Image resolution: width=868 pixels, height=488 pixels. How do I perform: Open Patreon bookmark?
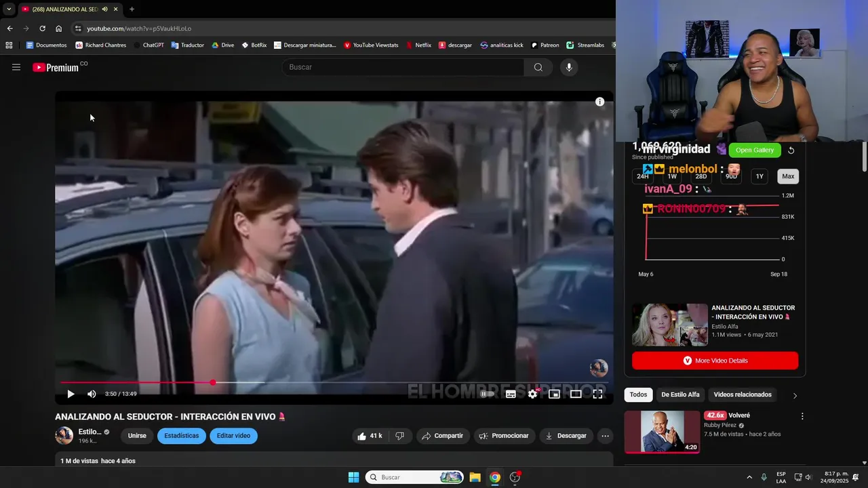tap(545, 45)
